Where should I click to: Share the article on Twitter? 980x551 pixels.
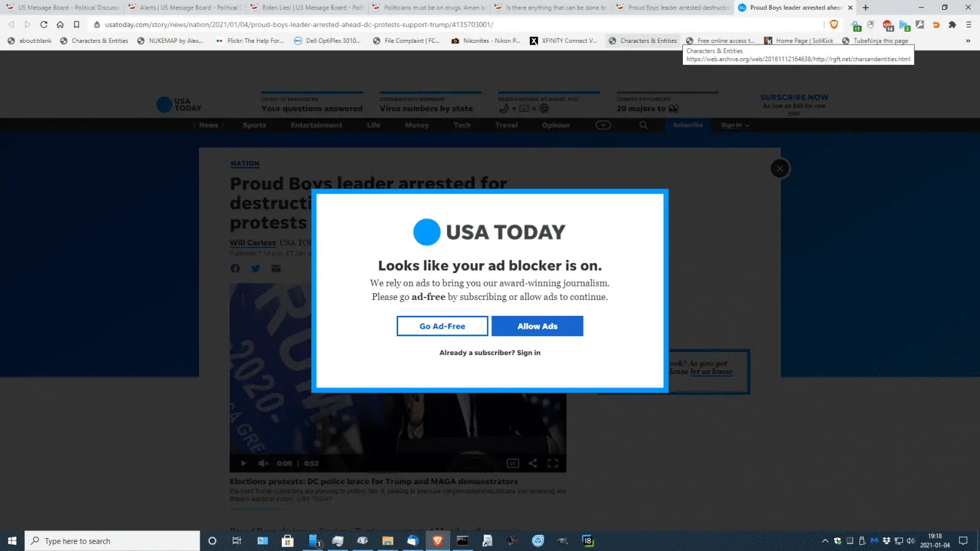(x=255, y=268)
